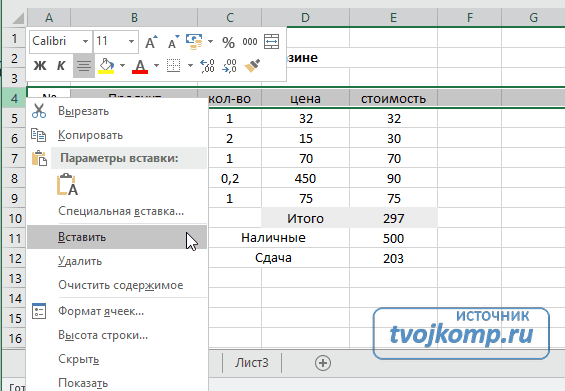Select the paste keep text only icon
565x391 pixels.
pos(67,184)
